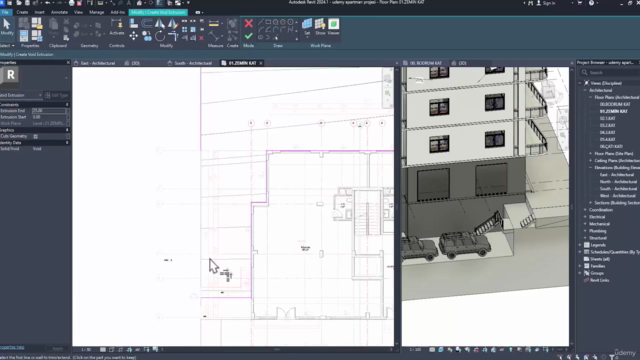
Task: Select the Line draw tool
Action: [x=260, y=22]
